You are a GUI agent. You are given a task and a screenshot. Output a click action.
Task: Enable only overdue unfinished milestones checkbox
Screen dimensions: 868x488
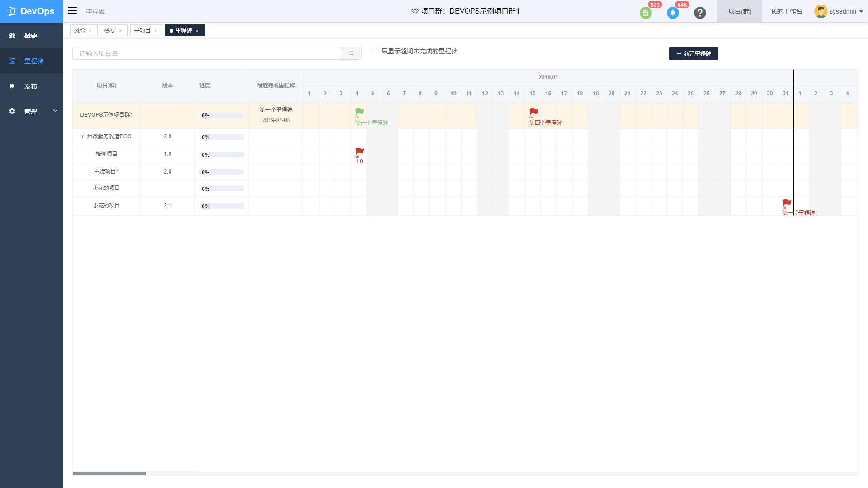pos(374,51)
